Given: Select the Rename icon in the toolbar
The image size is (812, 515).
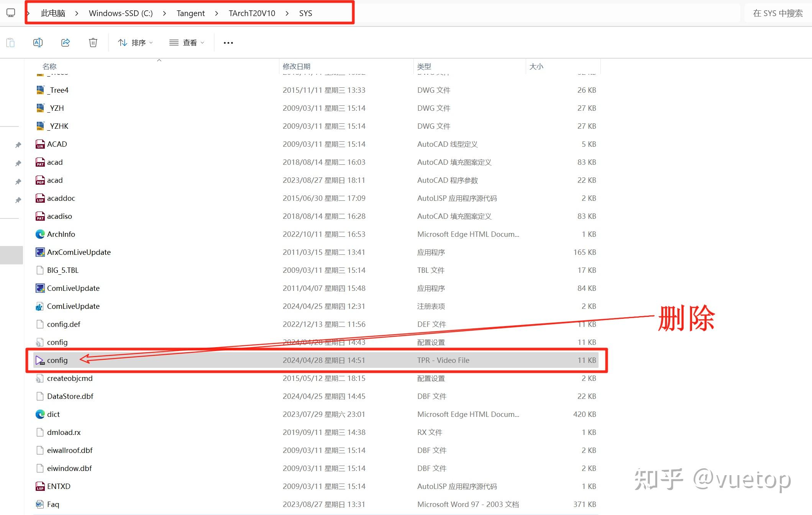Looking at the screenshot, I should coord(38,43).
